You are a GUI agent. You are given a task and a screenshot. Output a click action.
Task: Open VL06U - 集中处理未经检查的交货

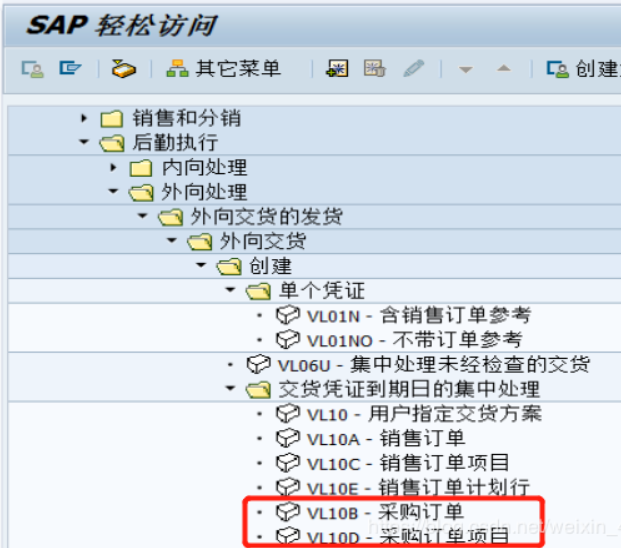(434, 365)
